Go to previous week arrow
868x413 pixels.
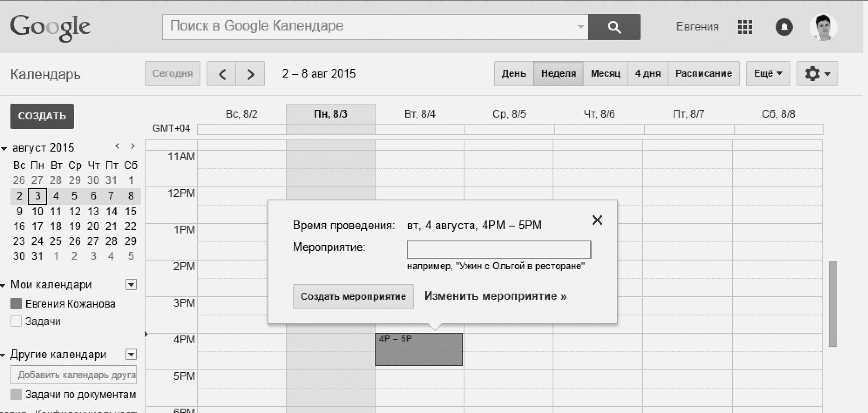221,74
